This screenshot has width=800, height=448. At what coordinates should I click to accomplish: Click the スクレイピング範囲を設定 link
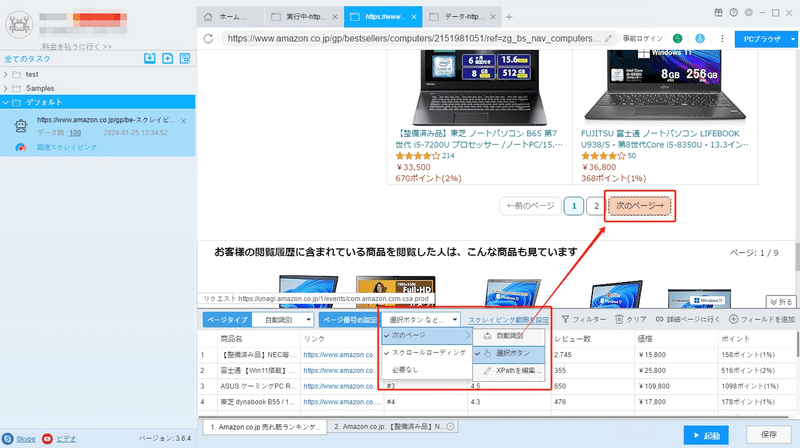pos(509,320)
